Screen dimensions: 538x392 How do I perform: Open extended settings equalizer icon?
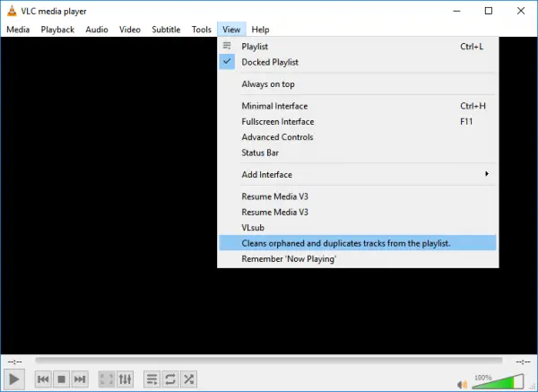point(125,379)
